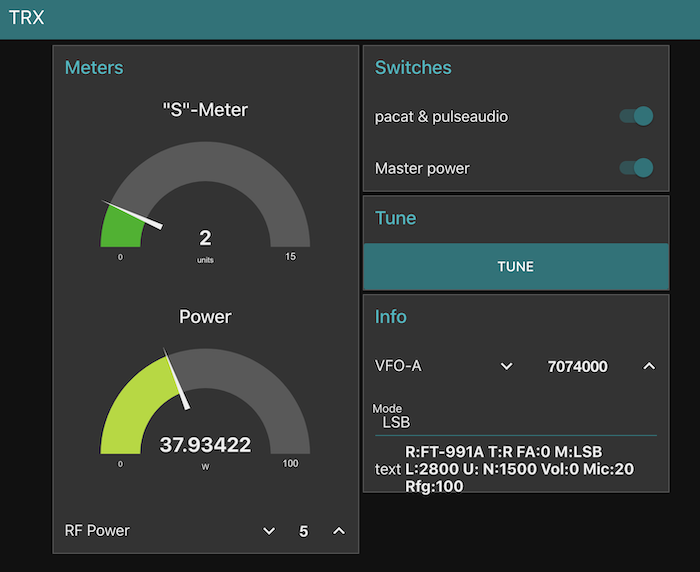The image size is (700, 572).
Task: Click the VFO-A frequency value 7074000
Action: point(577,367)
